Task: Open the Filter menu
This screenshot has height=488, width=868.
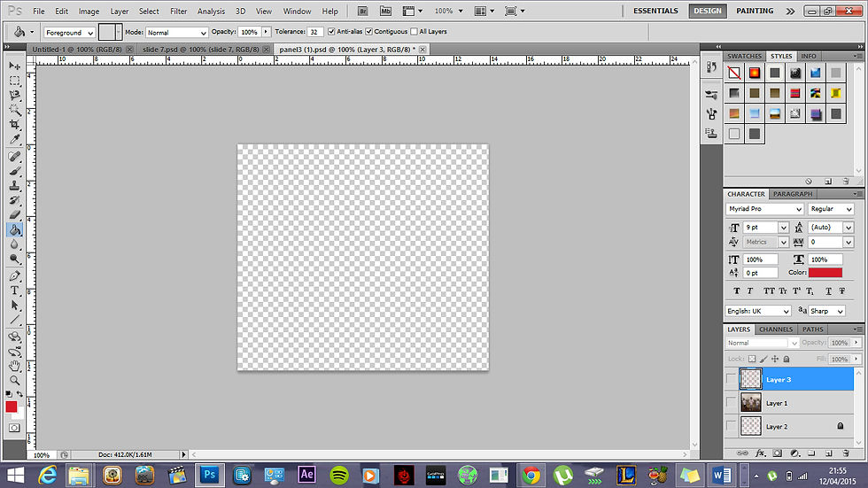Action: point(178,11)
